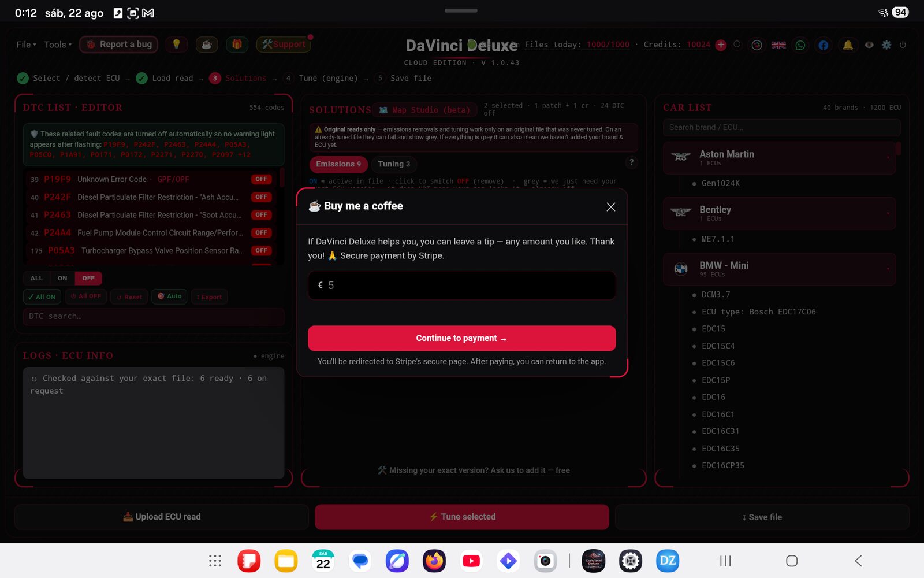Viewport: 924px width, 578px height.
Task: Click the power logout icon
Action: [903, 45]
